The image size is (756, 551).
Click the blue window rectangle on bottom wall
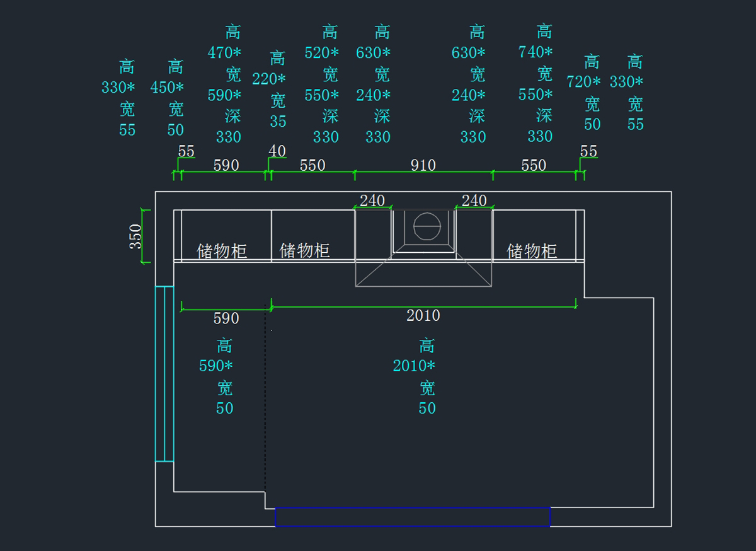(x=413, y=516)
